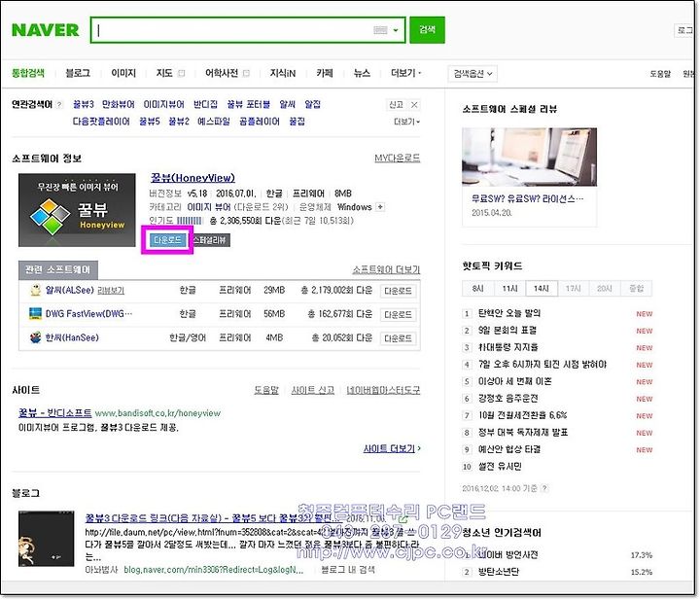Open the 어학사전 tab
The height and width of the screenshot is (600, 700).
[222, 73]
